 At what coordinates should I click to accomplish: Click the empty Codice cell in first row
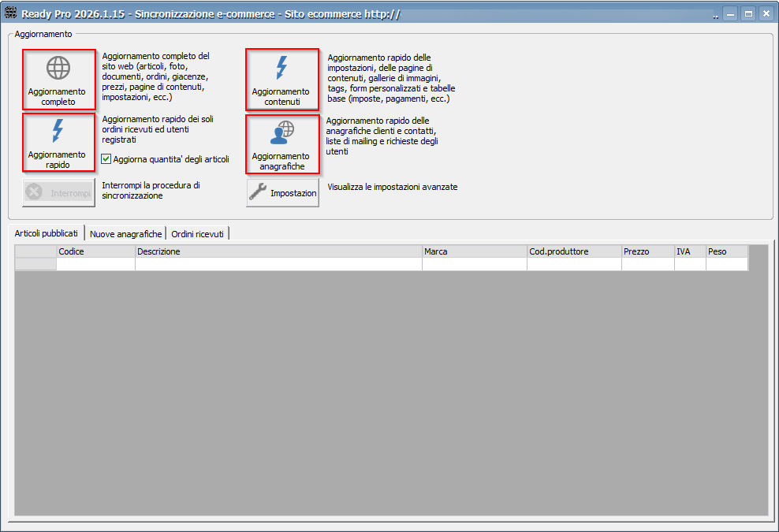[x=95, y=264]
